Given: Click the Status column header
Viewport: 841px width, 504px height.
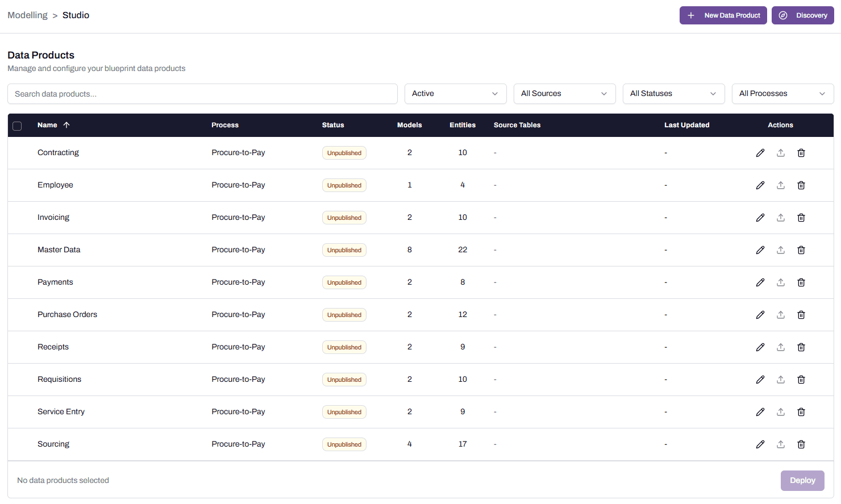Looking at the screenshot, I should click(x=333, y=125).
